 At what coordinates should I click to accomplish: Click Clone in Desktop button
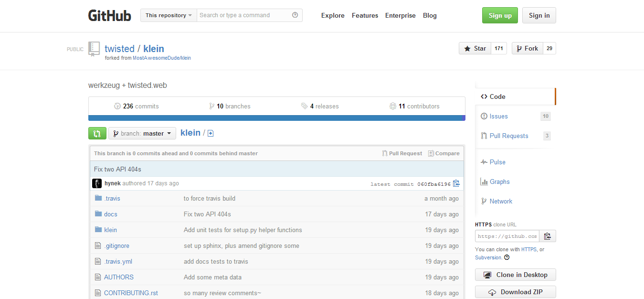point(516,275)
